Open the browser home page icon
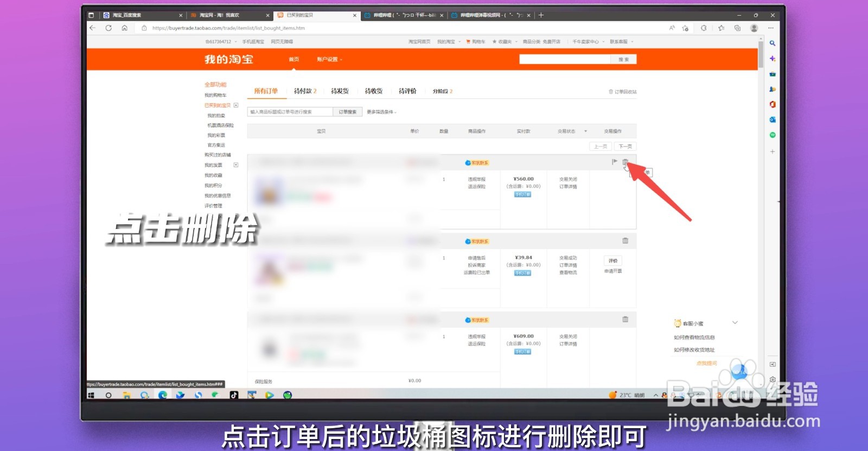The image size is (868, 451). click(124, 28)
